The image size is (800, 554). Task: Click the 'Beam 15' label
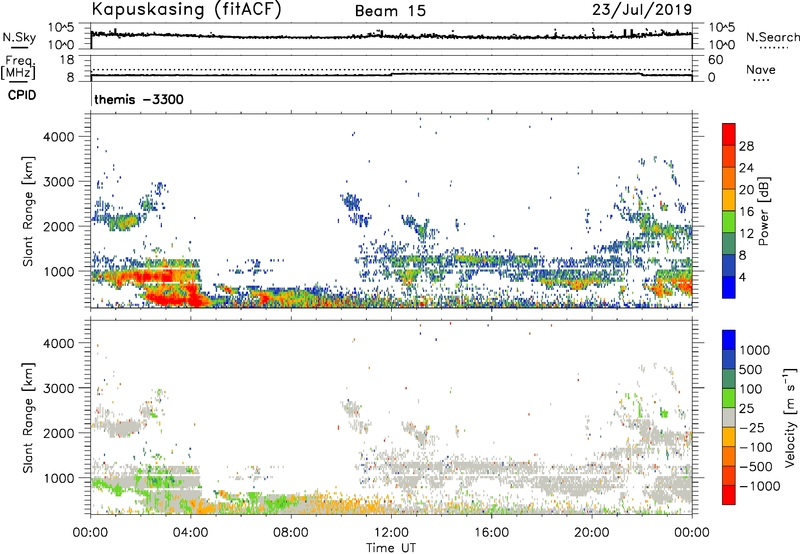tap(390, 11)
